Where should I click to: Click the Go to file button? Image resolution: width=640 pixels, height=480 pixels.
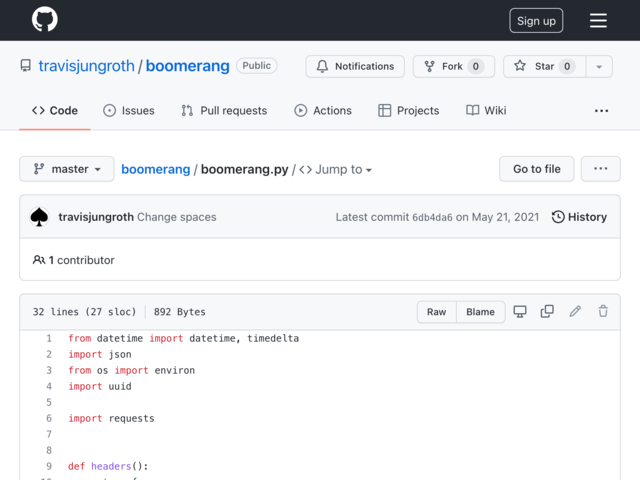(536, 169)
